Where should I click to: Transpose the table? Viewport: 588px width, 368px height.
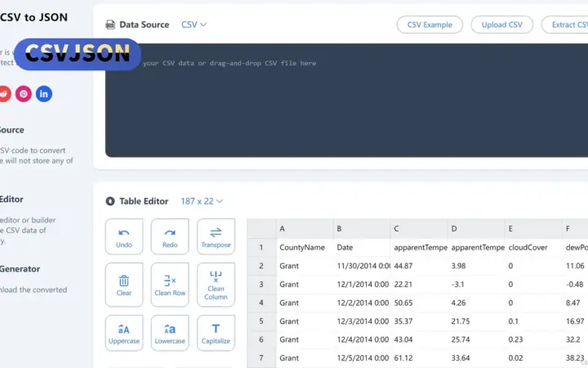coord(216,236)
